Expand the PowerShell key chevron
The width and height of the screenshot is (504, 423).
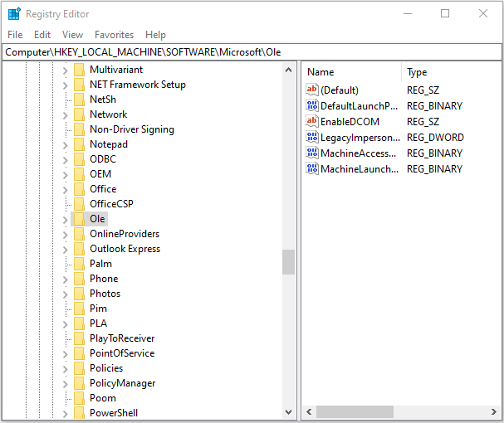click(66, 414)
